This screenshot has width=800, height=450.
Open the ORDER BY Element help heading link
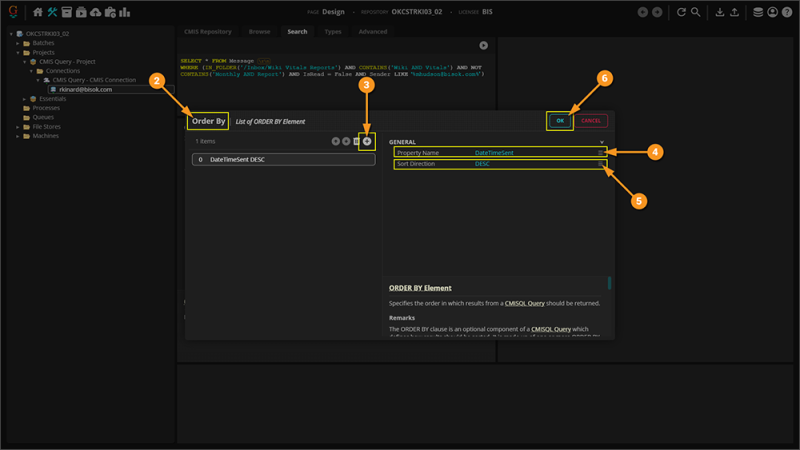[420, 288]
